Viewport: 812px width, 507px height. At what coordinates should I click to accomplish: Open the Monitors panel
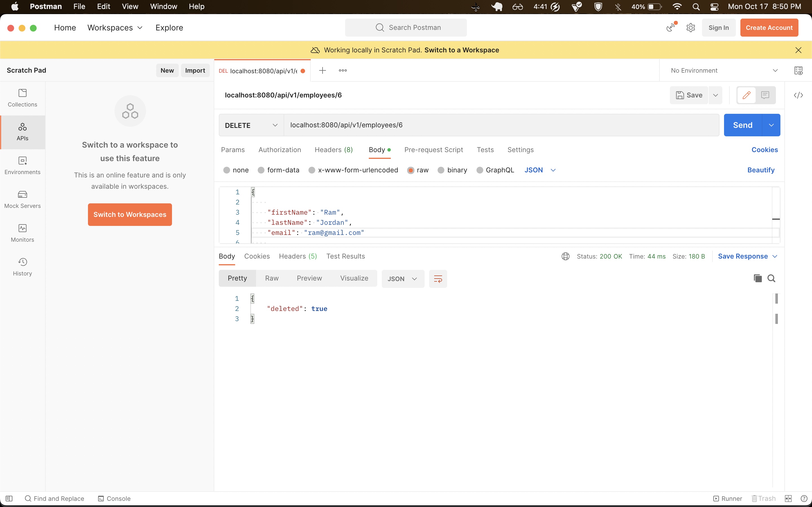tap(22, 233)
